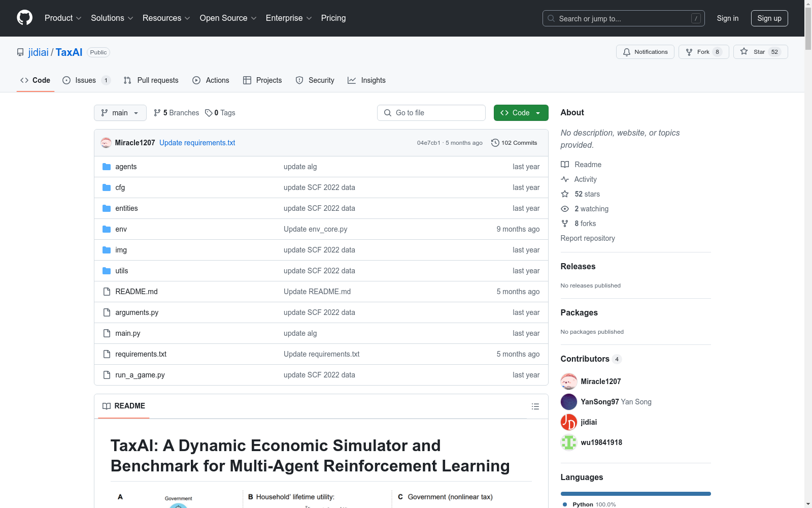Open the img folder icon
Image resolution: width=812 pixels, height=508 pixels.
107,250
